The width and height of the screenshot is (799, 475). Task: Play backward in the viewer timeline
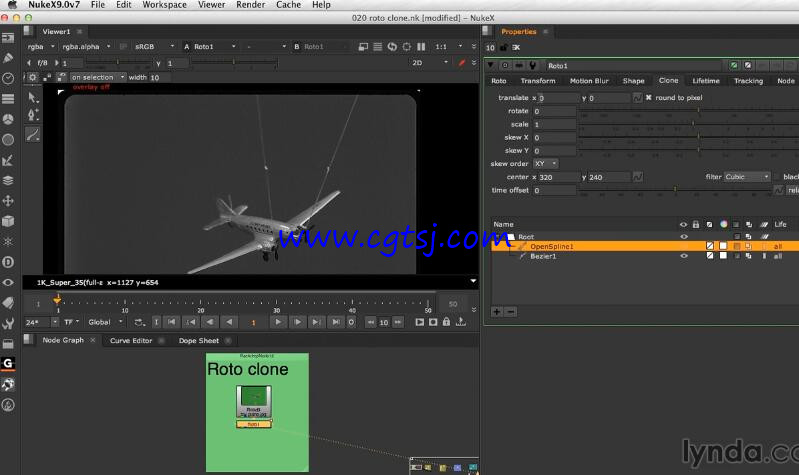[x=229, y=322]
